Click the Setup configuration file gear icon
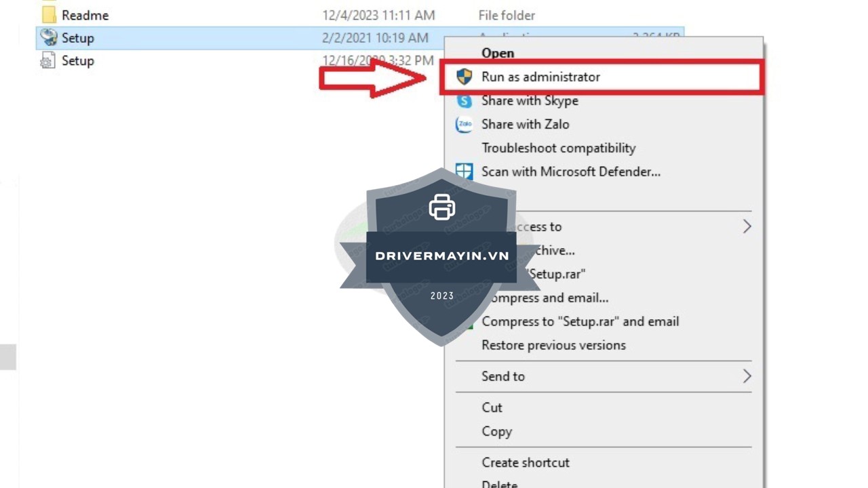 click(x=48, y=61)
